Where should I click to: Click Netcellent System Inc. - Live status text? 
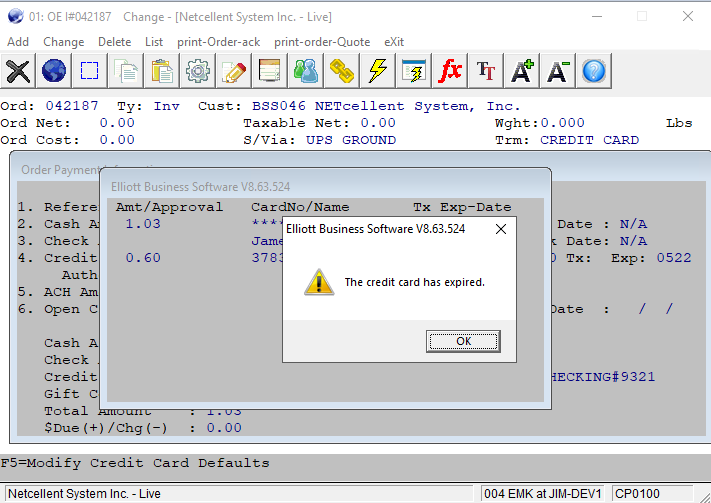84,493
